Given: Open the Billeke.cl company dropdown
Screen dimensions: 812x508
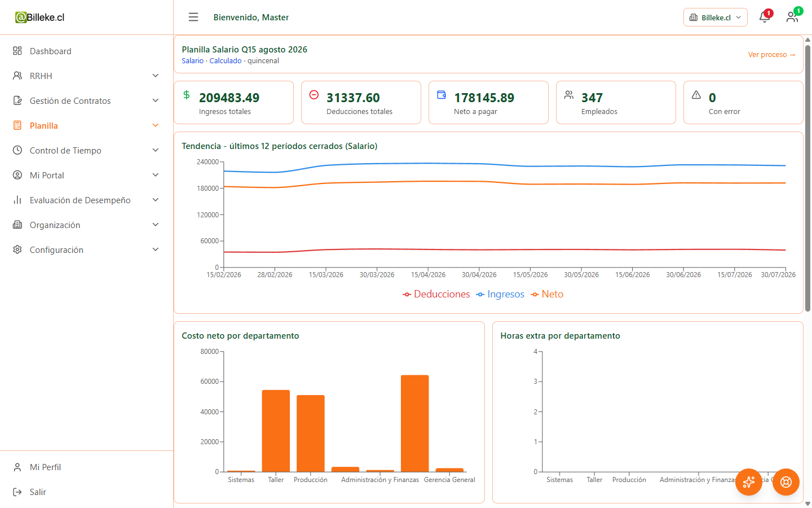Looking at the screenshot, I should [716, 17].
